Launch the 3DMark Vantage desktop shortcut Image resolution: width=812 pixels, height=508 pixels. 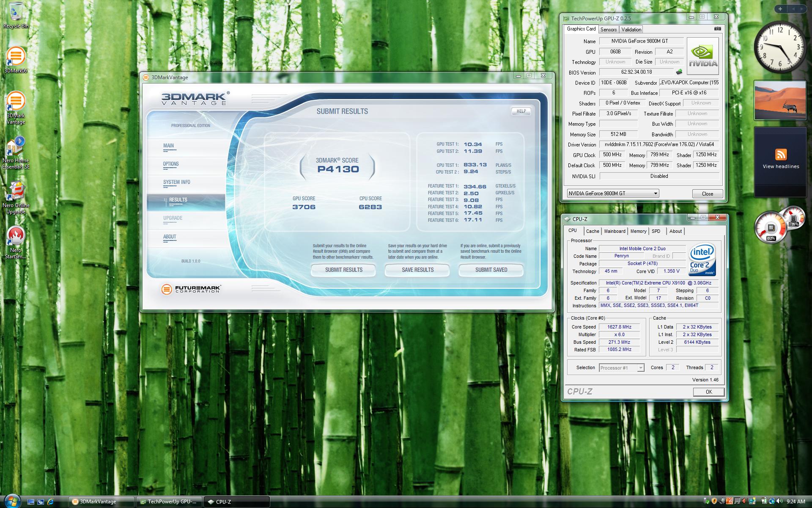click(x=16, y=108)
